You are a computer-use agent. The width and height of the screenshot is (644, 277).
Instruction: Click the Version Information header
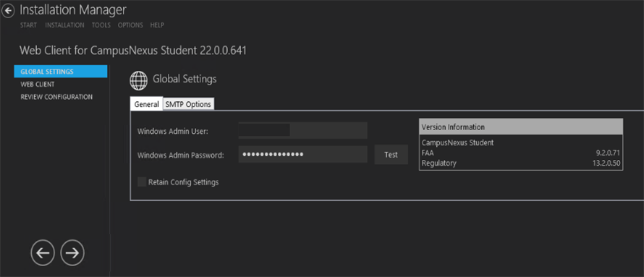click(x=521, y=127)
